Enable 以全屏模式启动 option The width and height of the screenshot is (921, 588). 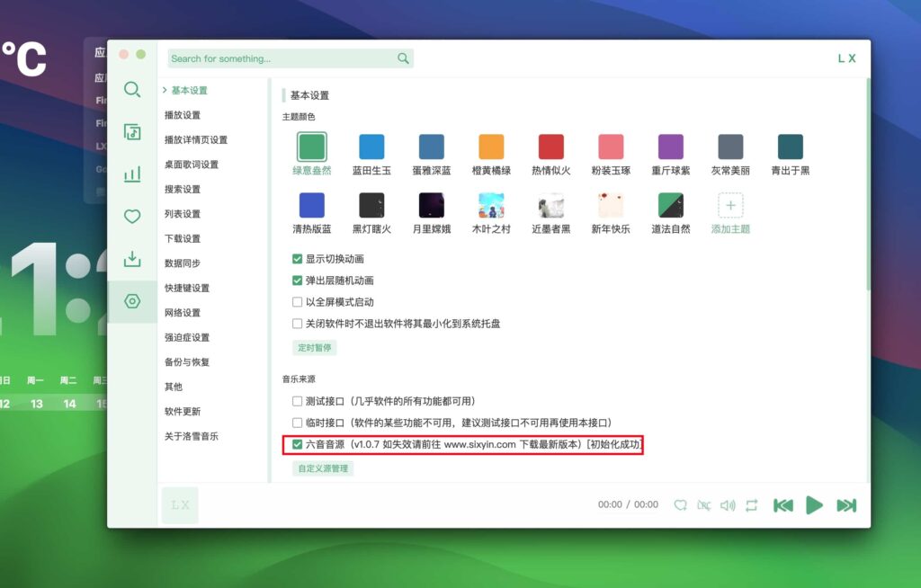coord(298,303)
